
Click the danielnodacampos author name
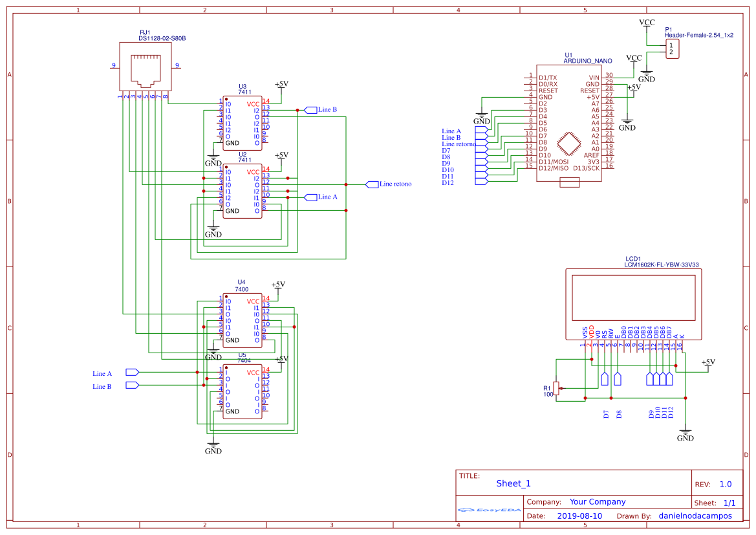pyautogui.click(x=695, y=516)
